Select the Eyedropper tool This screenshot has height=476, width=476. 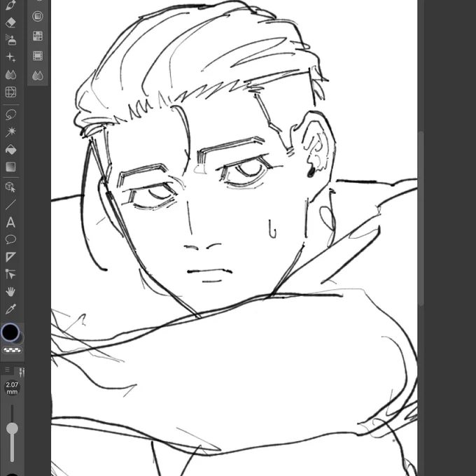tap(10, 309)
